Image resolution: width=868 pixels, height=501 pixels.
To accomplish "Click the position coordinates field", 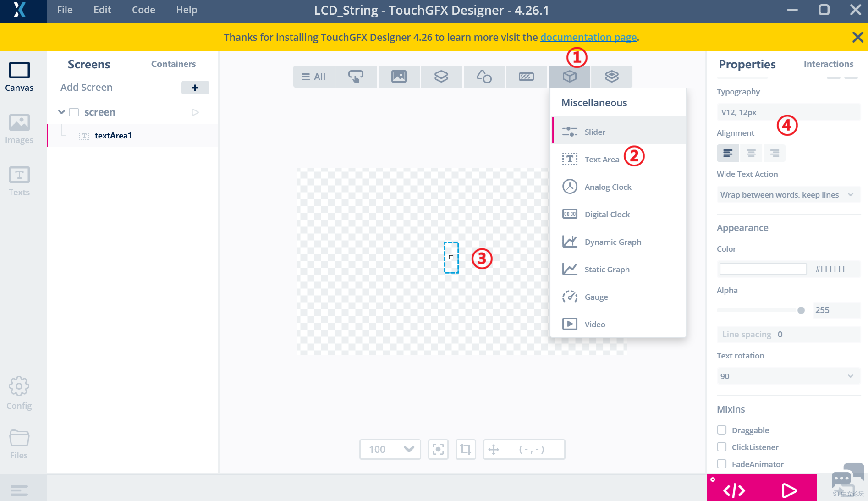I will 524,449.
